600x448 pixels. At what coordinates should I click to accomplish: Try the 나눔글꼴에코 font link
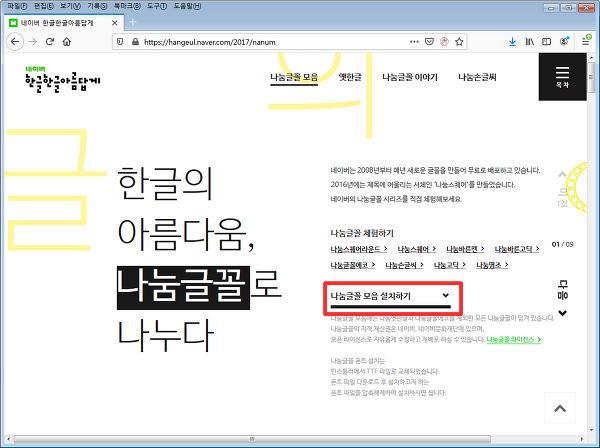click(x=352, y=265)
